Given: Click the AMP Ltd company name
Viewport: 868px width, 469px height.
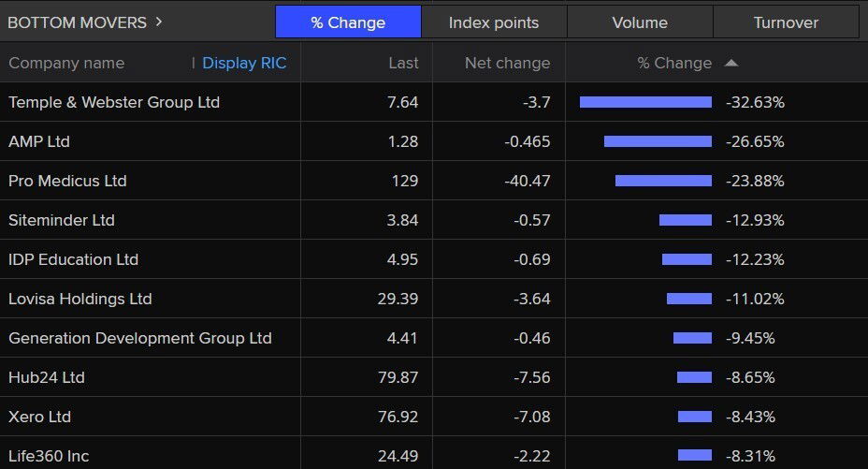Looking at the screenshot, I should [39, 141].
